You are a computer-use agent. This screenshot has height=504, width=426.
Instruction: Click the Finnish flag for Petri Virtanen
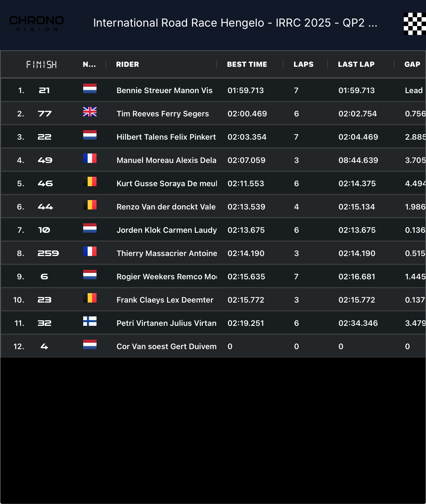(x=90, y=321)
